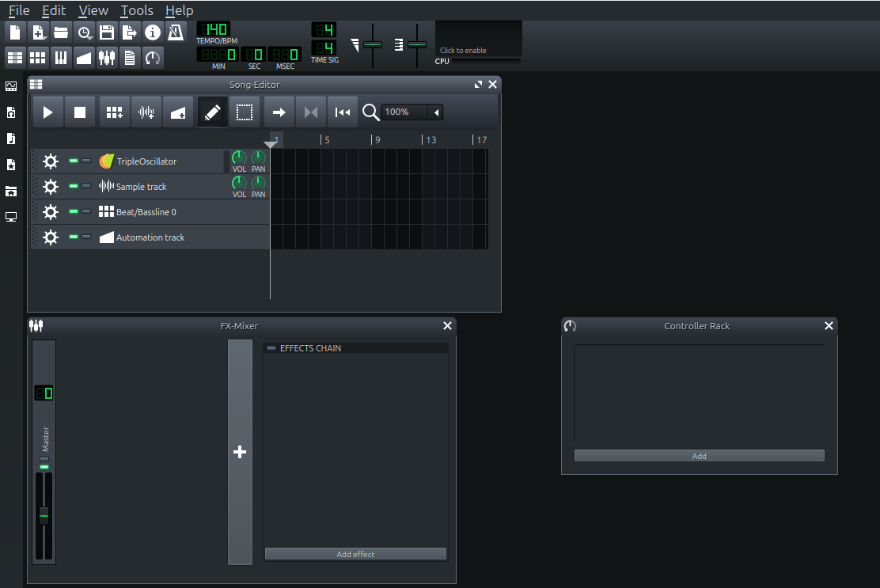Viewport: 880px width, 588px height.
Task: Select the draw mode pencil tool
Action: [212, 112]
